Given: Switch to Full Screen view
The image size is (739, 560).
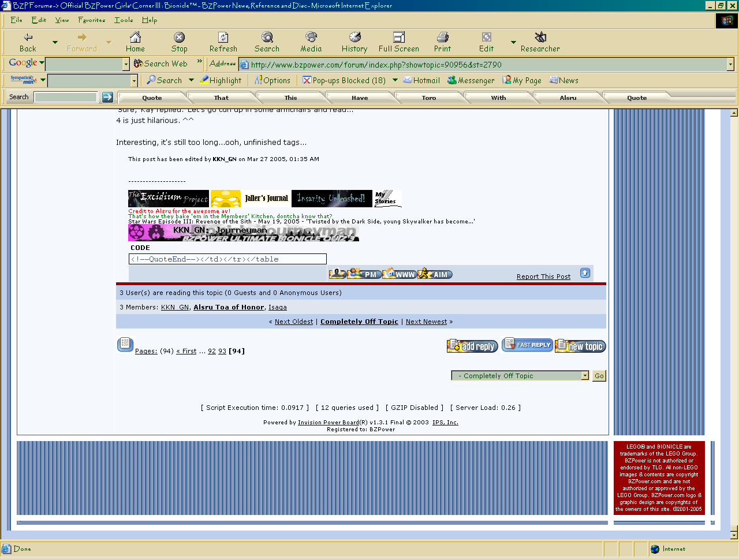Looking at the screenshot, I should coord(398,42).
